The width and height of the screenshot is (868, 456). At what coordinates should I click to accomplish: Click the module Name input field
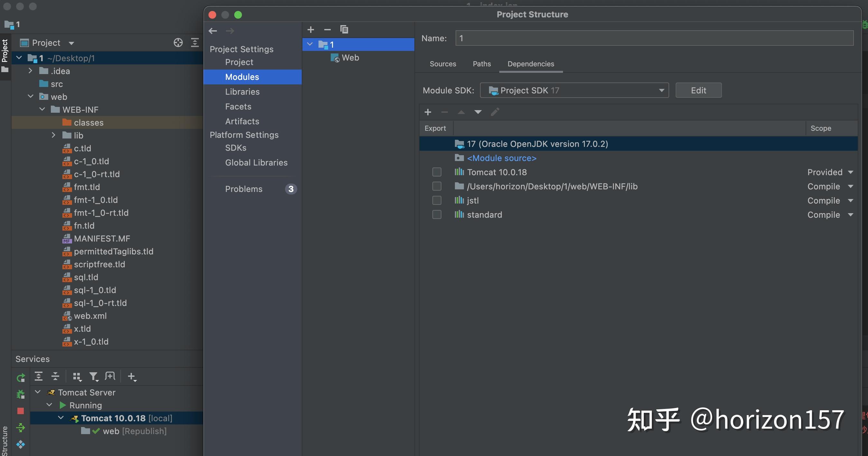coord(654,38)
